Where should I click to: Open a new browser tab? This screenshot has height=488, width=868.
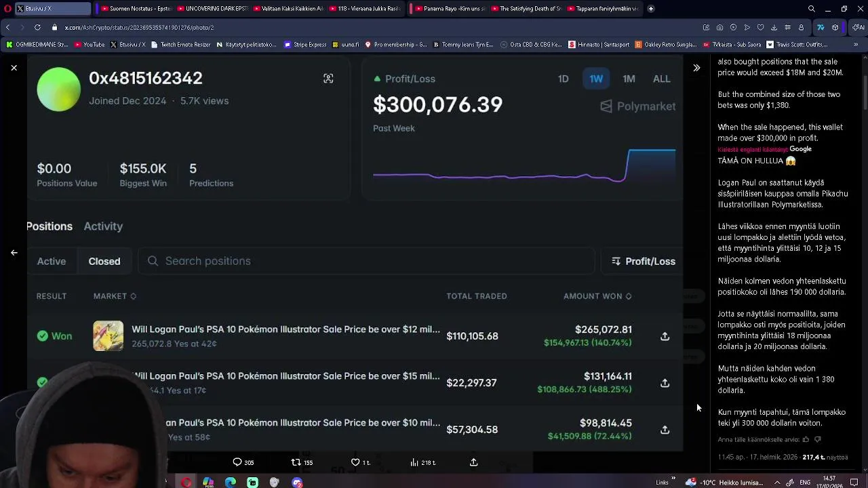pos(651,9)
